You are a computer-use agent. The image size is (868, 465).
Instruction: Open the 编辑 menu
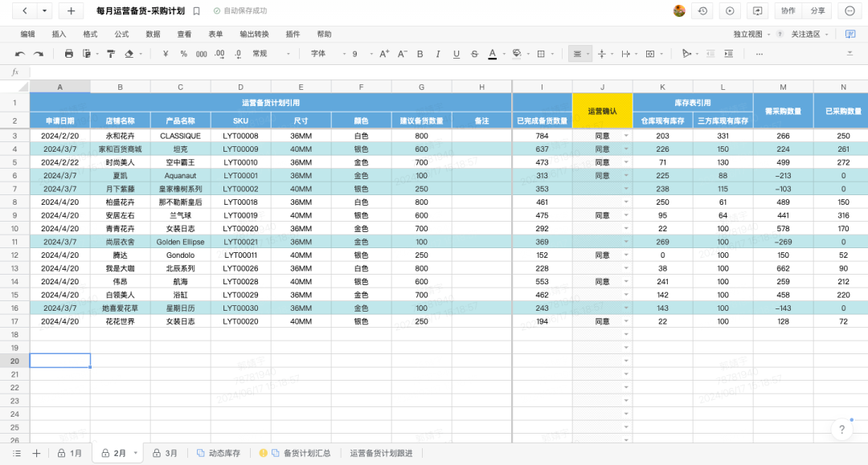pyautogui.click(x=27, y=35)
